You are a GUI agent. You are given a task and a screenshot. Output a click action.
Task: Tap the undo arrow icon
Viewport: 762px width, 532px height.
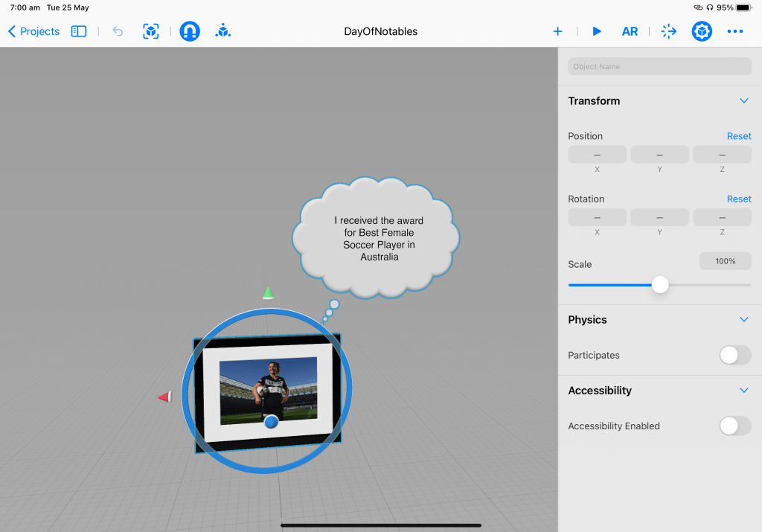(118, 31)
